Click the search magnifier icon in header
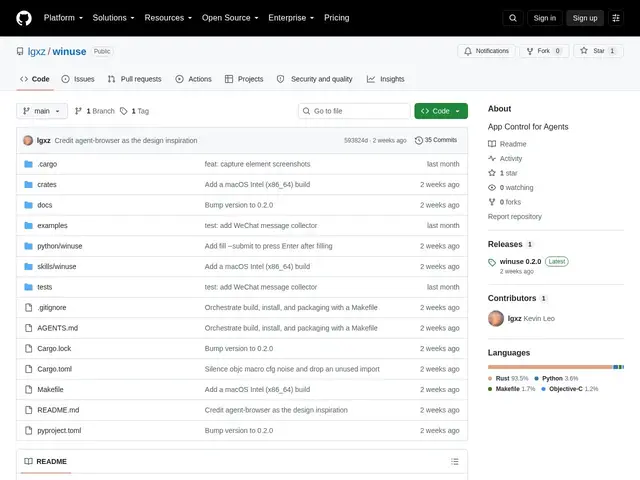The height and width of the screenshot is (480, 640). (513, 18)
